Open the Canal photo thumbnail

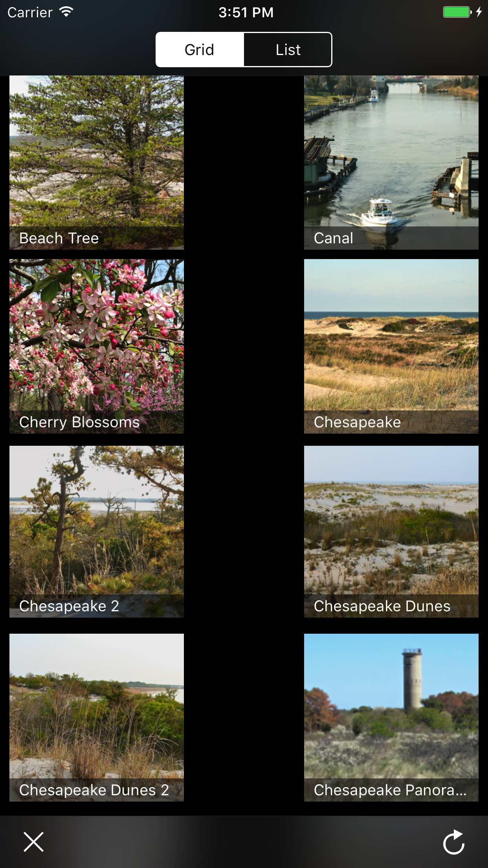click(x=391, y=163)
